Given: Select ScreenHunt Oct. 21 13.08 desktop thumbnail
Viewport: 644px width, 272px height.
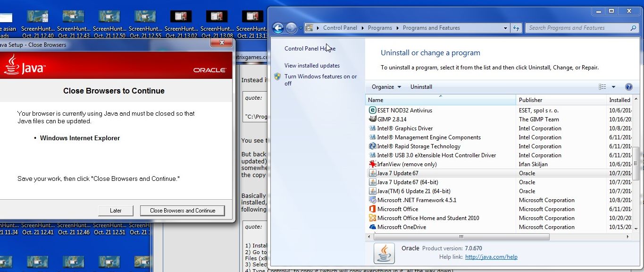Looking at the screenshot, I should 217,17.
